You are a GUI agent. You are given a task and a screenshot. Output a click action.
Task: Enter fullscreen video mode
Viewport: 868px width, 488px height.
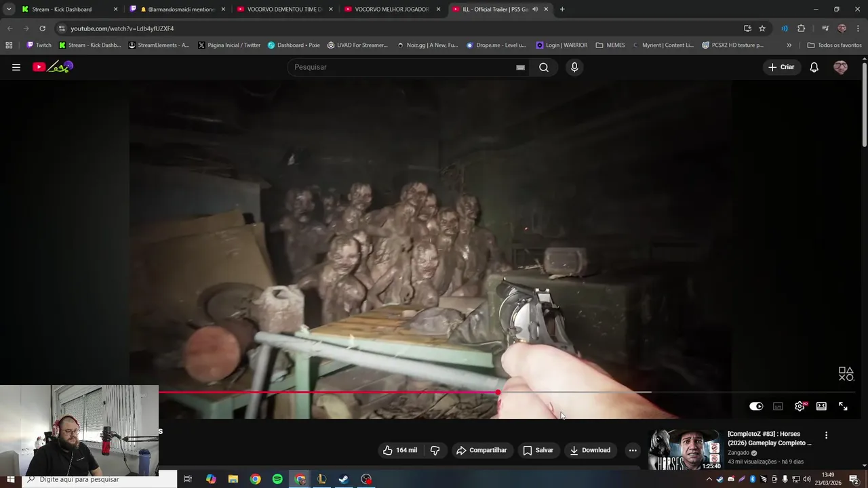[x=843, y=406]
